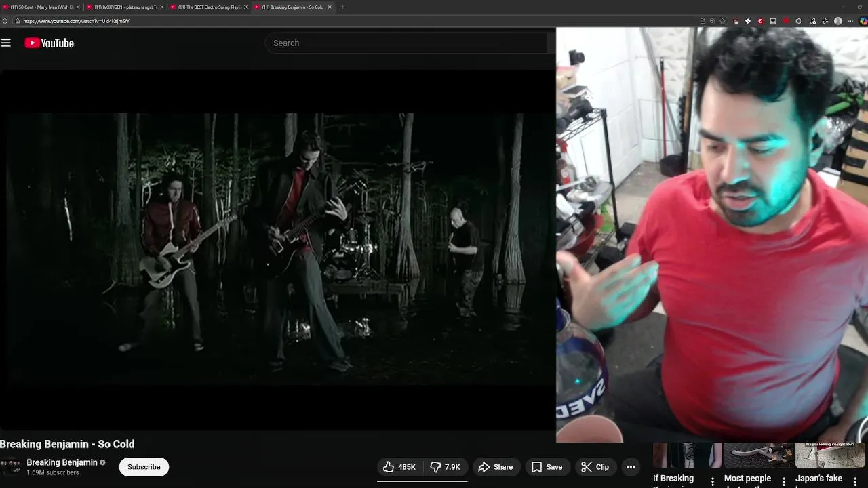Click the verified badge beside Breaking Benjamin

point(103,463)
